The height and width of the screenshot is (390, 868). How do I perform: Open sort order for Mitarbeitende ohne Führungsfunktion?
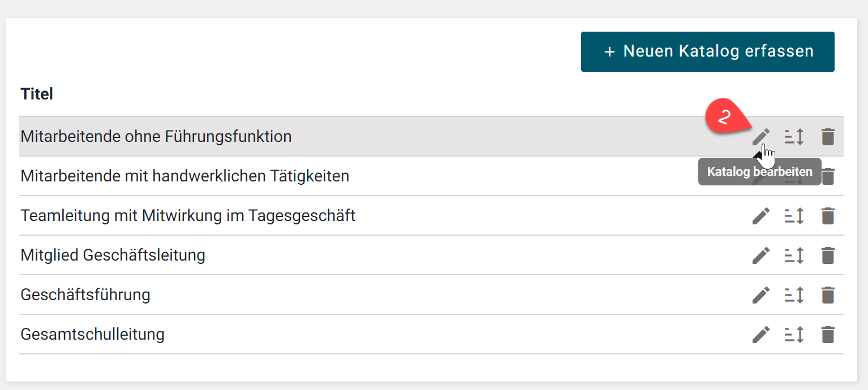click(x=794, y=136)
